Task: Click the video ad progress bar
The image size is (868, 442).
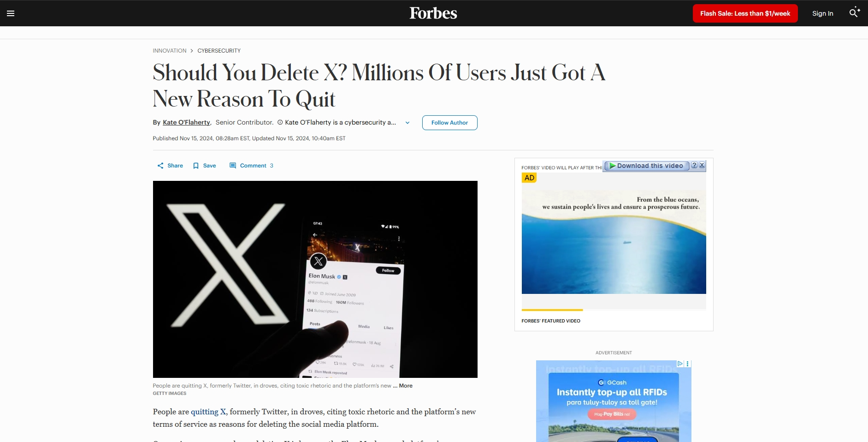Action: 614,310
